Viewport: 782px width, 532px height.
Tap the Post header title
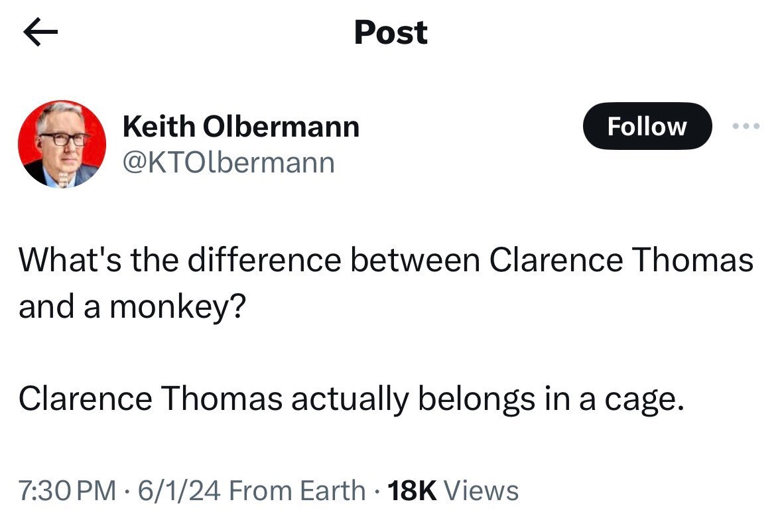[x=391, y=33]
